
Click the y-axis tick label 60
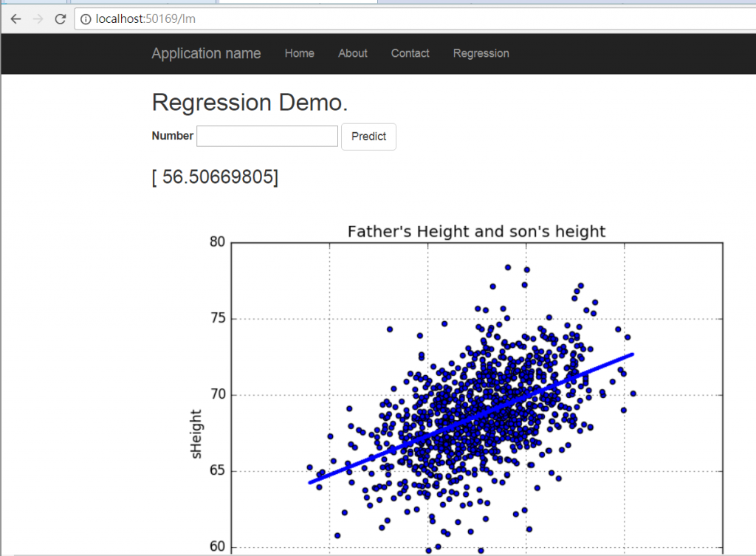click(218, 546)
